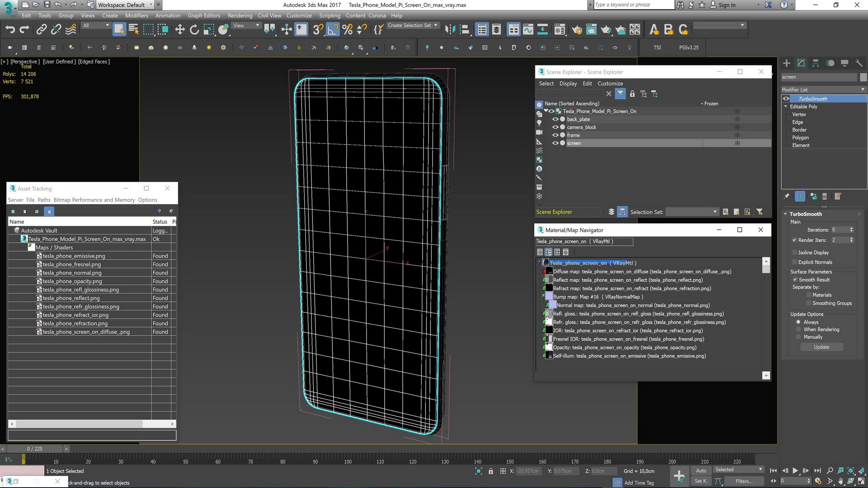
Task: Open the Rendering menu
Action: coord(240,15)
